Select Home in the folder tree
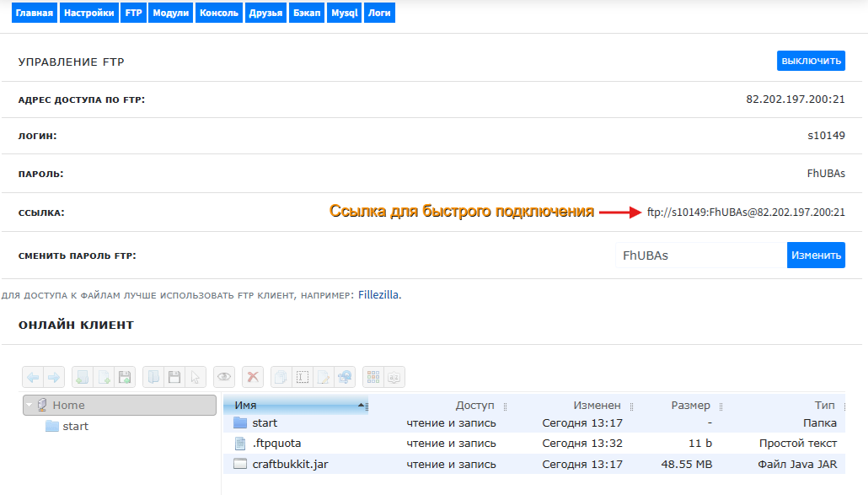 (120, 405)
